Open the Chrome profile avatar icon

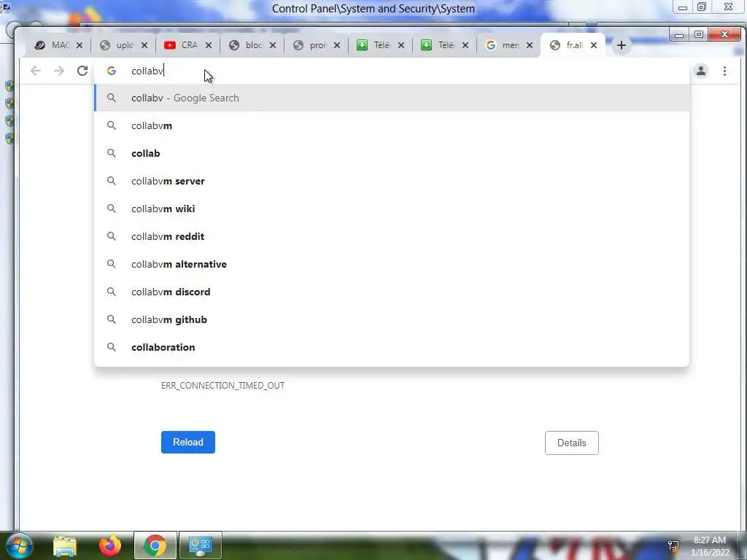click(x=701, y=71)
